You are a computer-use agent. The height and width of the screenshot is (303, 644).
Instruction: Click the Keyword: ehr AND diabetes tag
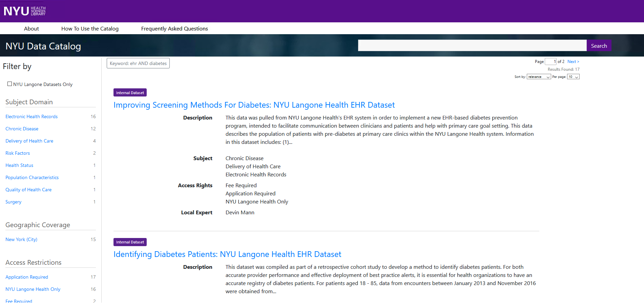tap(138, 63)
